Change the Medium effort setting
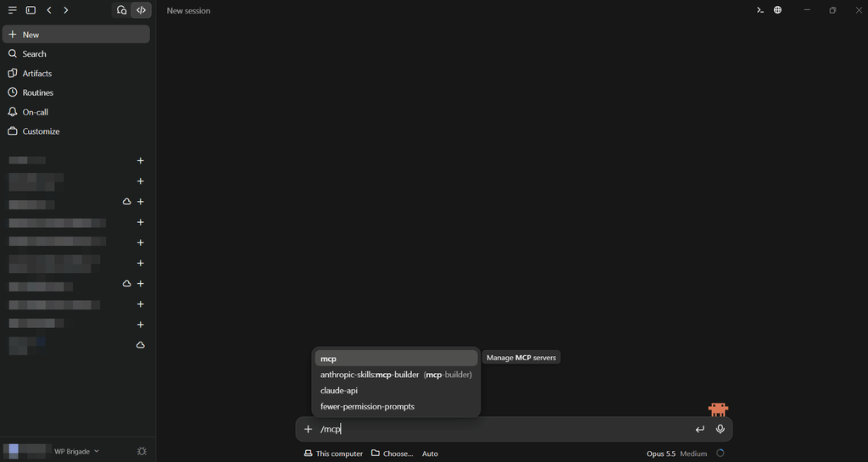This screenshot has width=868, height=462. pyautogui.click(x=693, y=454)
